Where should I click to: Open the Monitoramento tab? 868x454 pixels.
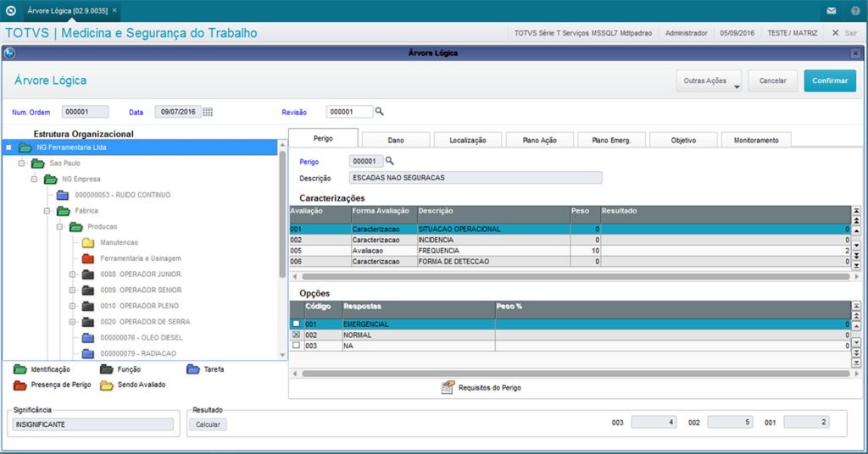756,141
